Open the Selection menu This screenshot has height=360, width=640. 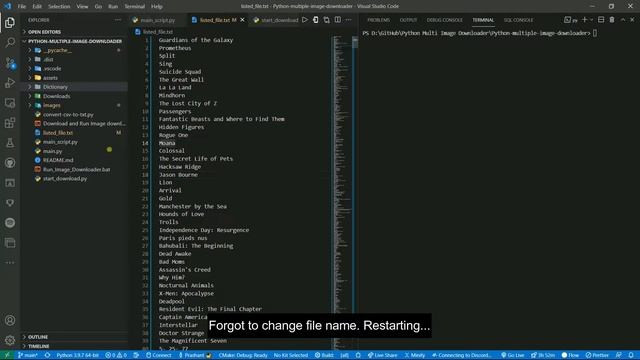pyautogui.click(x=59, y=6)
